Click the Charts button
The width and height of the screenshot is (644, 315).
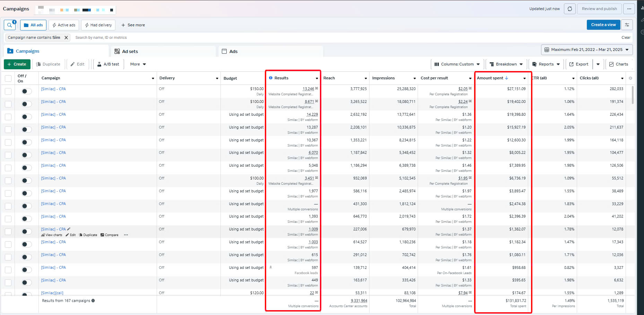coord(619,64)
